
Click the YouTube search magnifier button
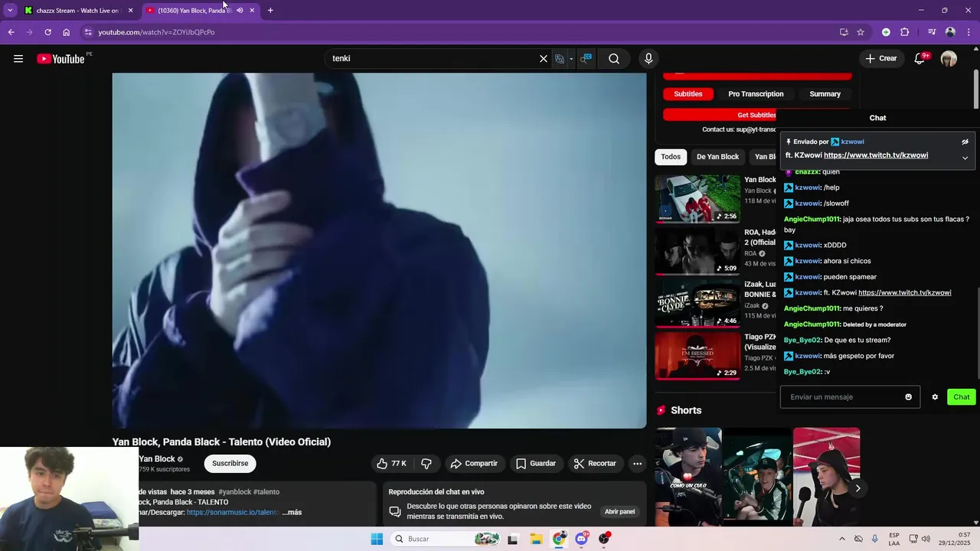(614, 59)
